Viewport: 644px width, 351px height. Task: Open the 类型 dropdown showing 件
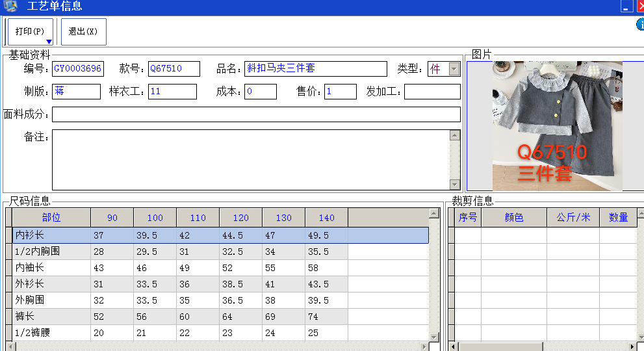point(454,69)
